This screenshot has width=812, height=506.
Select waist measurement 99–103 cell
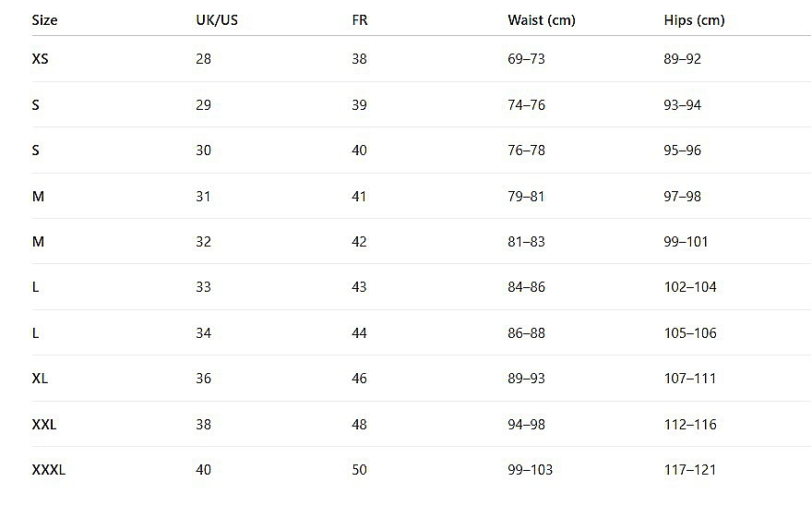(x=530, y=470)
